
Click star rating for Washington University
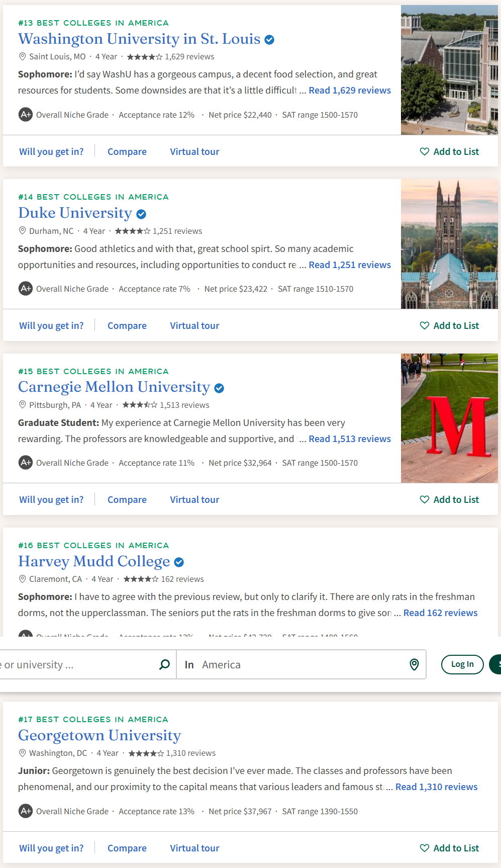click(145, 57)
